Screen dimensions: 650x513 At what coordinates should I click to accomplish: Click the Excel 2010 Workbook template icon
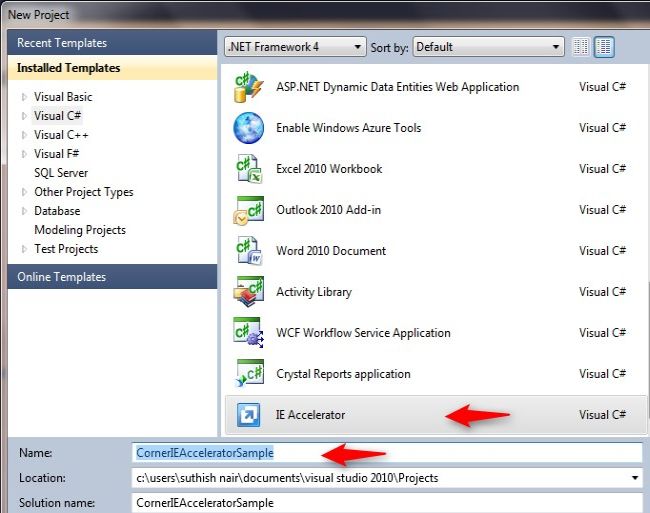(248, 169)
